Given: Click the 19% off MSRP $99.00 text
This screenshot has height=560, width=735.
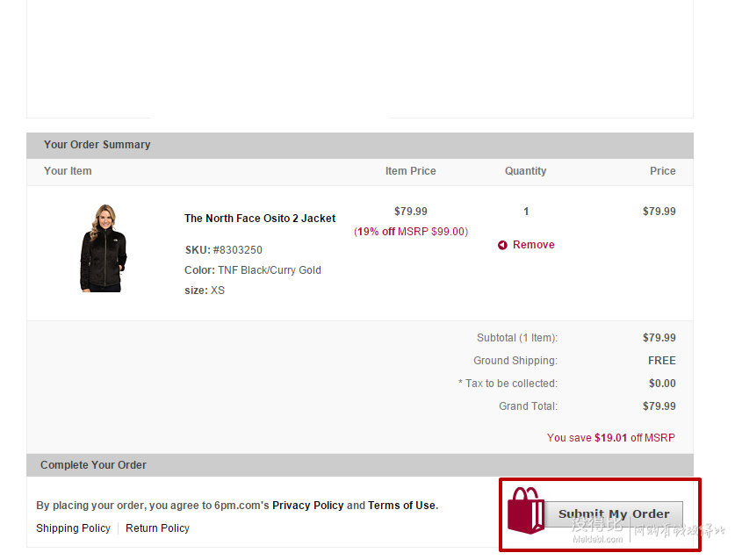Looking at the screenshot, I should (411, 232).
